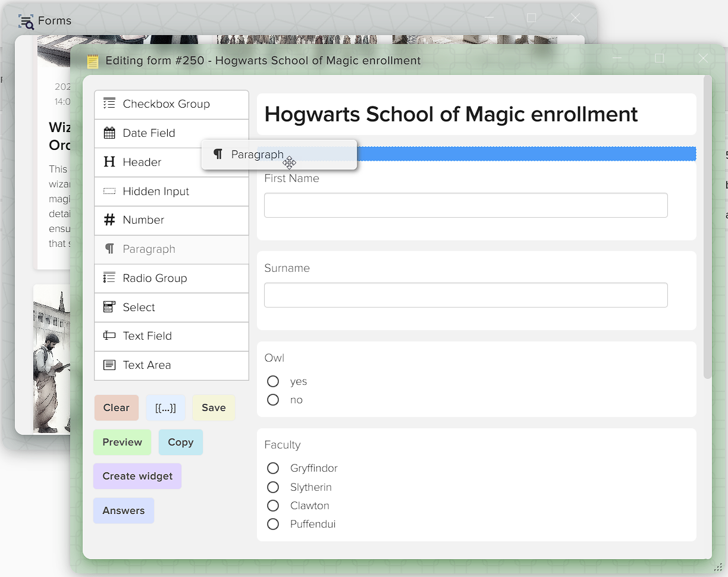The width and height of the screenshot is (728, 577).
Task: Click the sketch thumbnail in Forms window
Action: pos(52,359)
